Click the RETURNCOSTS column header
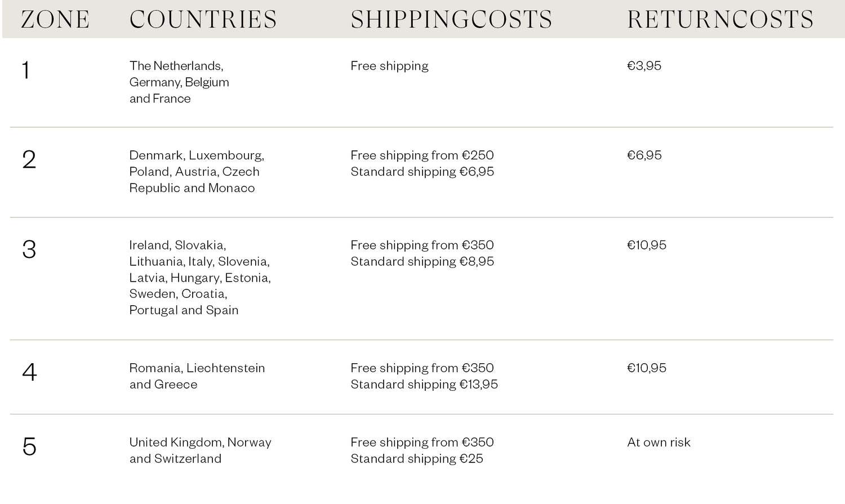The width and height of the screenshot is (845, 504). [x=721, y=20]
